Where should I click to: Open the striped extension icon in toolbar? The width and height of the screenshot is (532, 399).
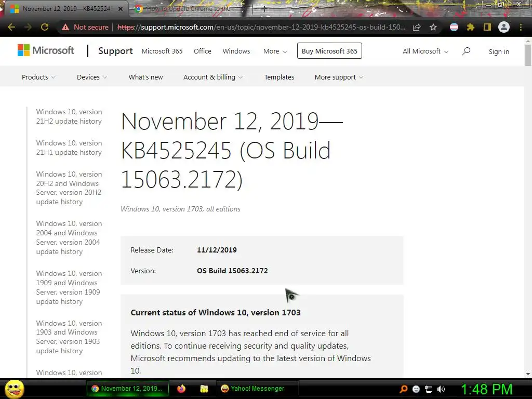(x=454, y=27)
